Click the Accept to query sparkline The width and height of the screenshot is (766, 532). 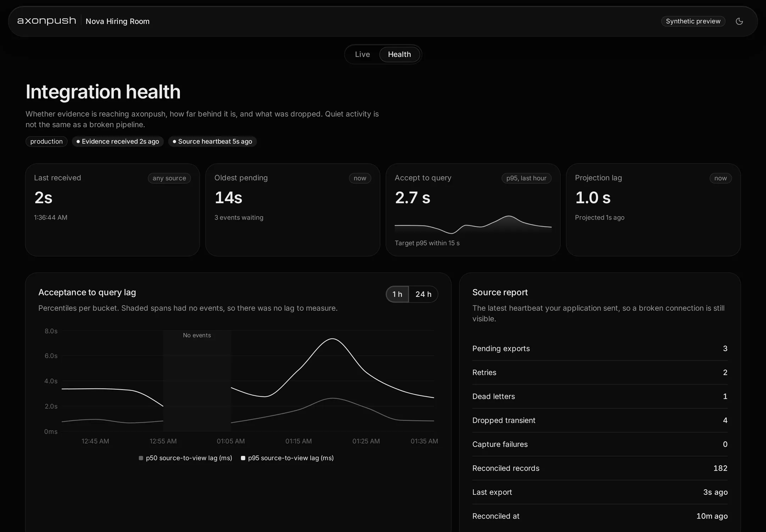(473, 225)
